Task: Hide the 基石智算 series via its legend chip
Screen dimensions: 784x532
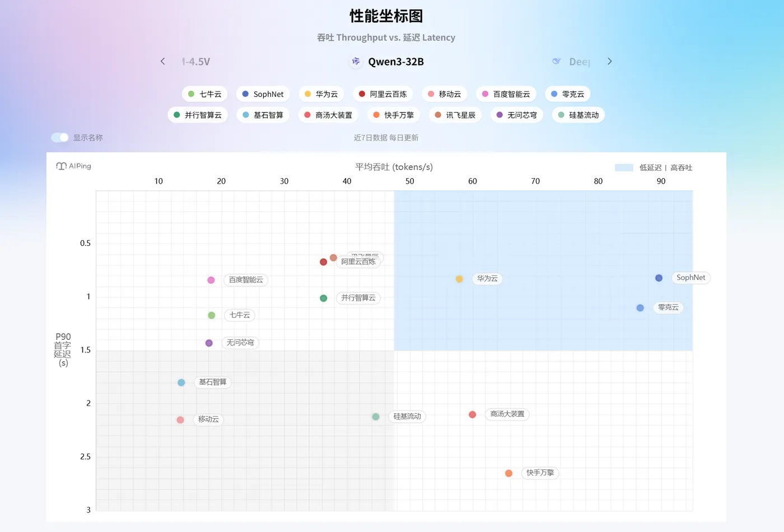Action: [263, 115]
